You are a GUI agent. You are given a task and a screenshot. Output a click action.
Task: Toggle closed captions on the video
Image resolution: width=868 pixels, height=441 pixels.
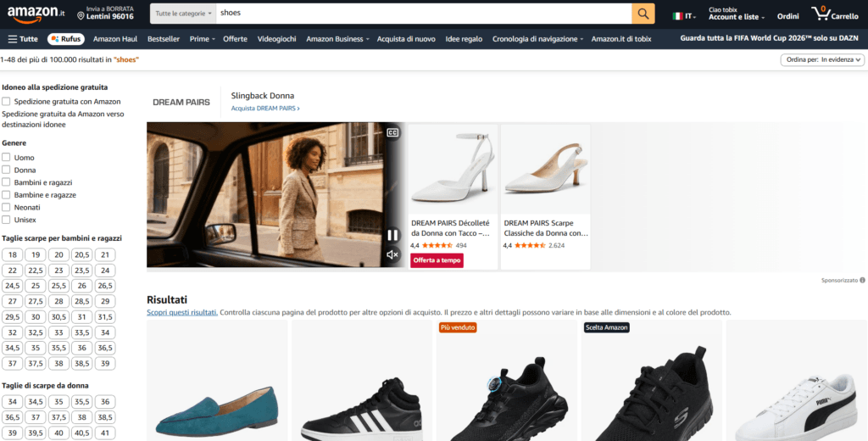tap(392, 132)
